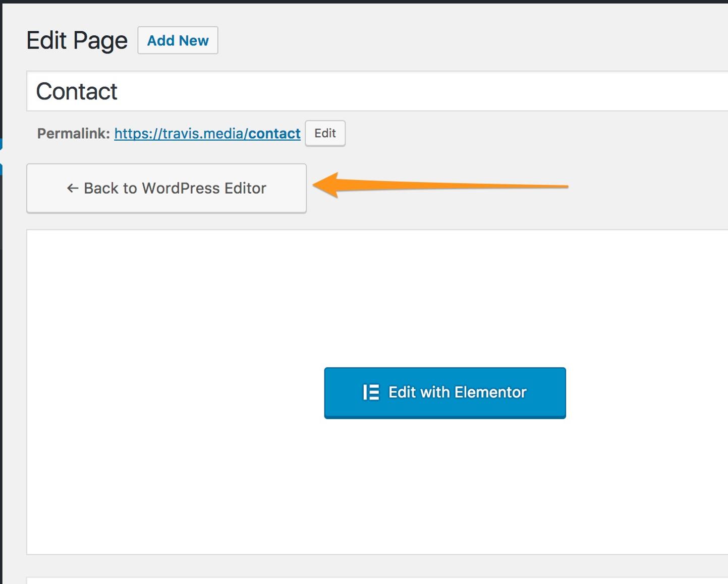This screenshot has height=584, width=728.
Task: Click the blue Edit with Elementor button text
Action: click(457, 392)
